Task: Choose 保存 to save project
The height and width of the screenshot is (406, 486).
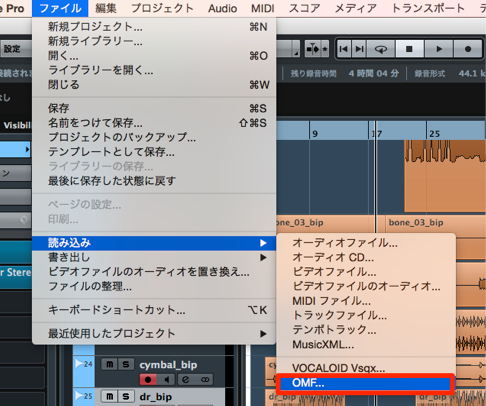Action: [x=154, y=108]
